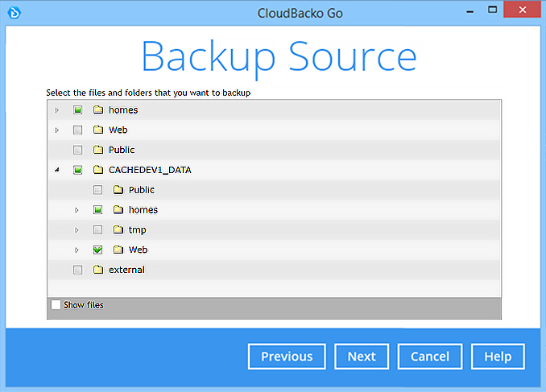Select the top-level 'homes' label
Viewport: 546px width, 392px height.
pyautogui.click(x=123, y=110)
